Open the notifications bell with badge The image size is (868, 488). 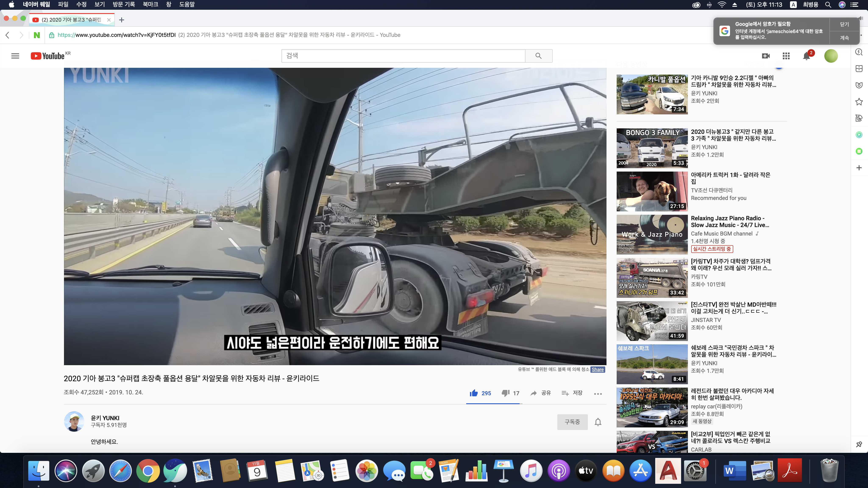807,56
